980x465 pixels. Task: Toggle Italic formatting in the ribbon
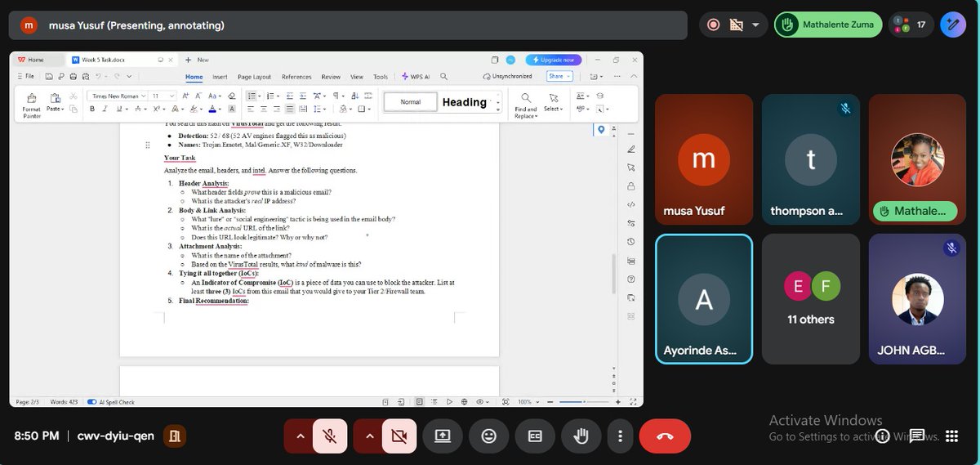click(x=106, y=109)
